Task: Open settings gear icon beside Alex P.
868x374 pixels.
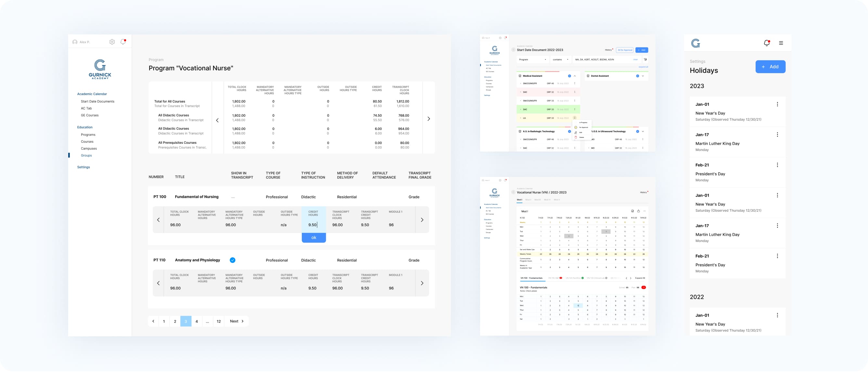Action: tap(112, 42)
